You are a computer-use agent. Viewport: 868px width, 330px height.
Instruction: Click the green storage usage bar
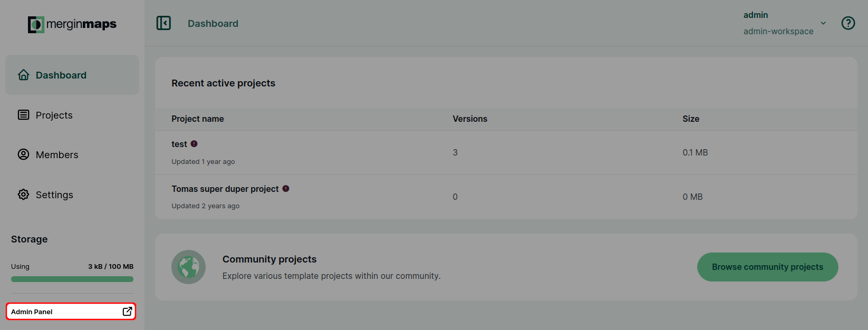point(72,279)
